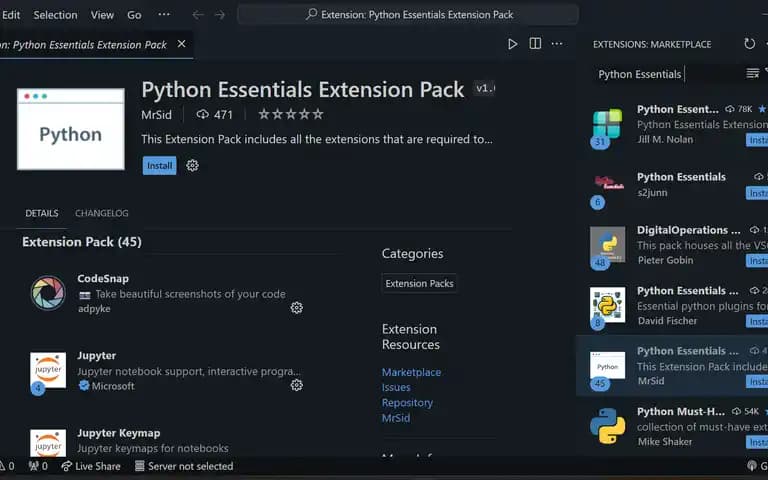768x480 pixels.
Task: Click the Python Essentials search field
Action: (x=668, y=74)
